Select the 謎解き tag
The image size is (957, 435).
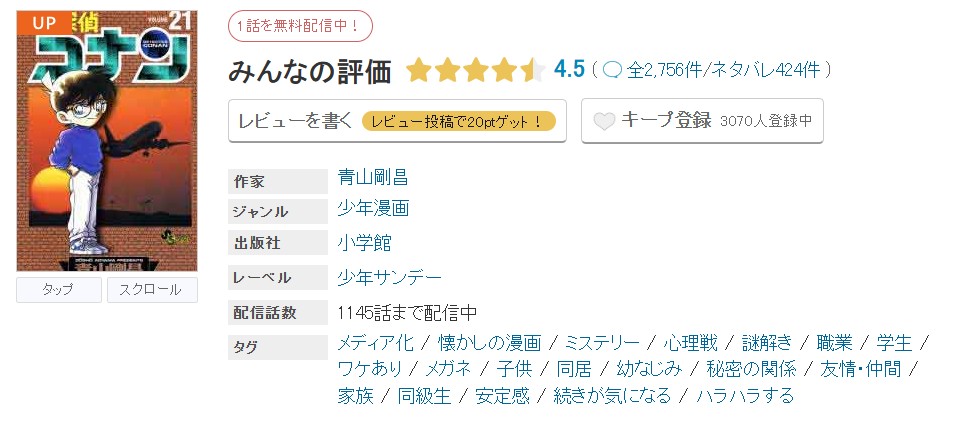point(767,342)
